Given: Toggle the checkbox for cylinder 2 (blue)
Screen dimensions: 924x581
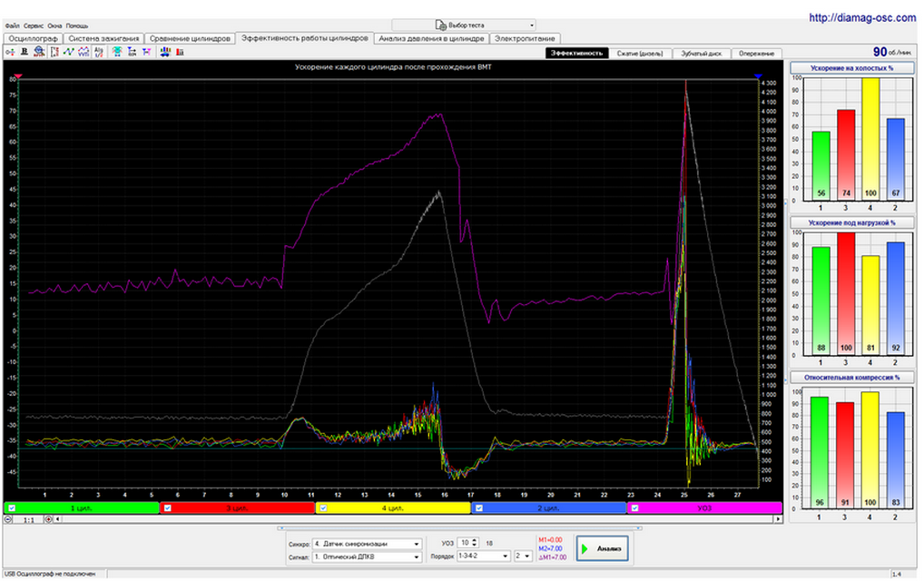Looking at the screenshot, I should [479, 508].
